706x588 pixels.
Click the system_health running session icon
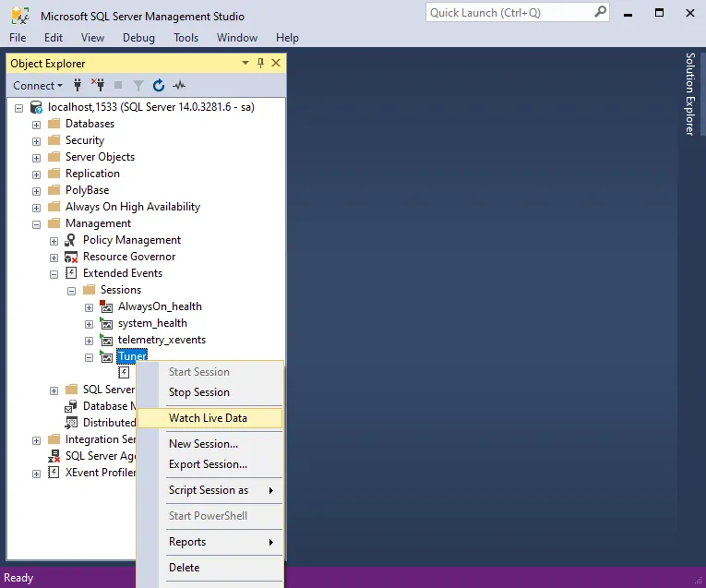[x=106, y=323]
